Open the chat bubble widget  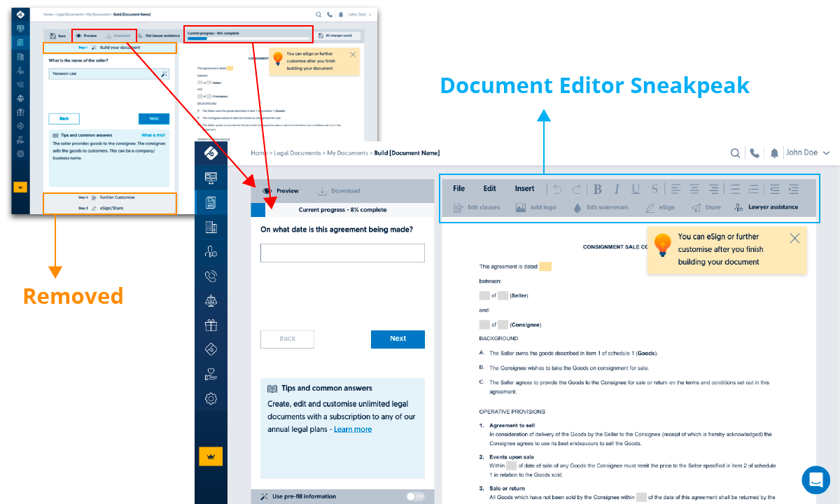point(815,480)
